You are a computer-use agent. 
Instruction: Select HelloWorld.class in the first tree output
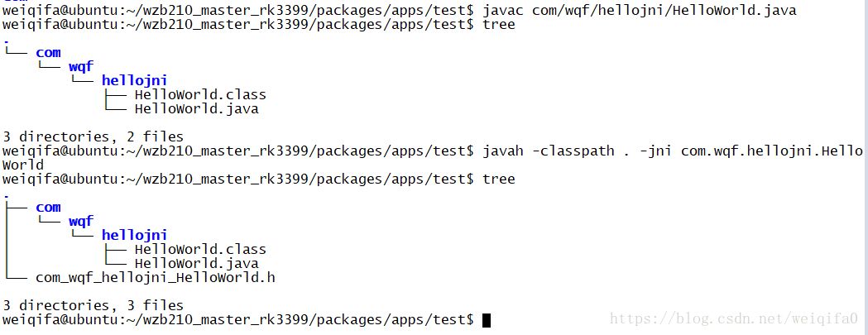click(x=200, y=94)
